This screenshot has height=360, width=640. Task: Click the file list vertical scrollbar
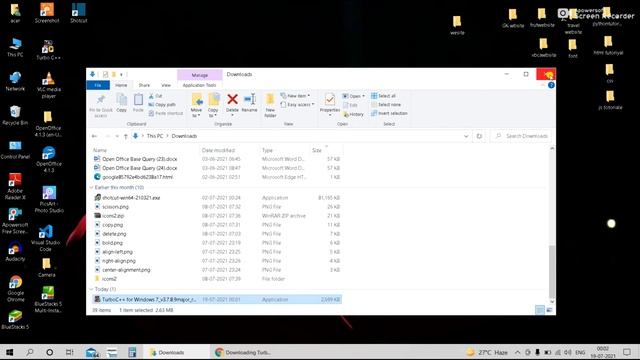(x=552, y=272)
